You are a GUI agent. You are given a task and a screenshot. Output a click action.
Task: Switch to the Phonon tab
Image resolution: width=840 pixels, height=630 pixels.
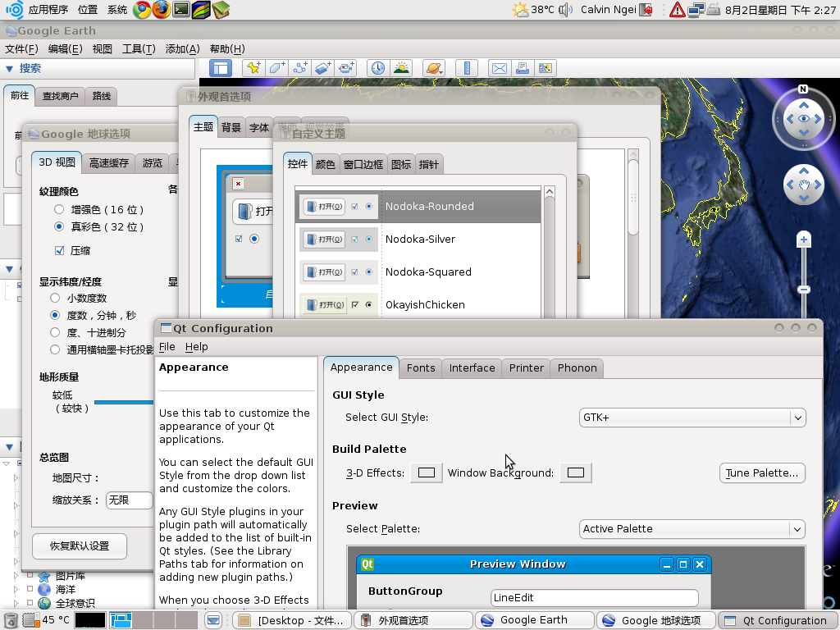click(577, 368)
